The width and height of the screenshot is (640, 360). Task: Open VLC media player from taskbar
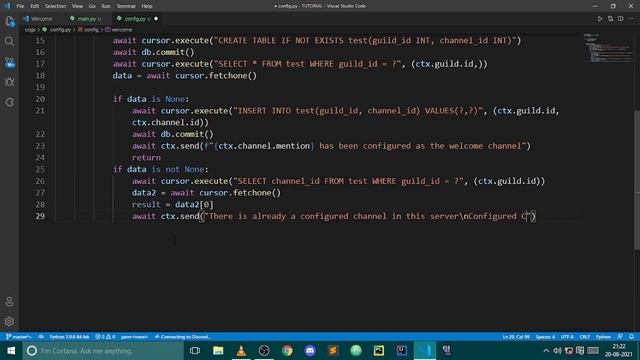(241, 351)
